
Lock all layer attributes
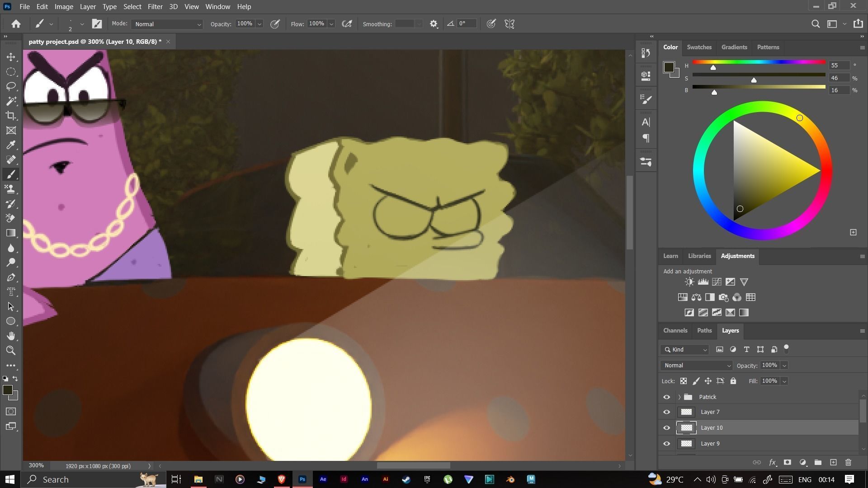point(733,381)
